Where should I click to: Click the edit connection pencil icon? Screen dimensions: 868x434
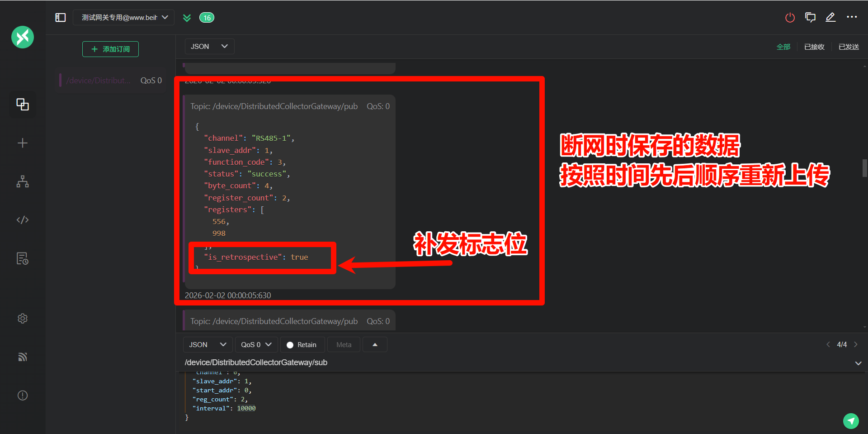click(830, 18)
